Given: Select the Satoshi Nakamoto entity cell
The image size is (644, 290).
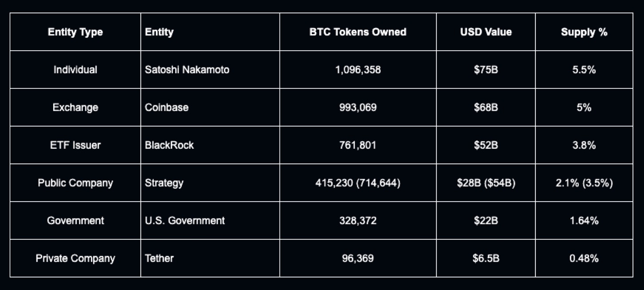Looking at the screenshot, I should 187,70.
